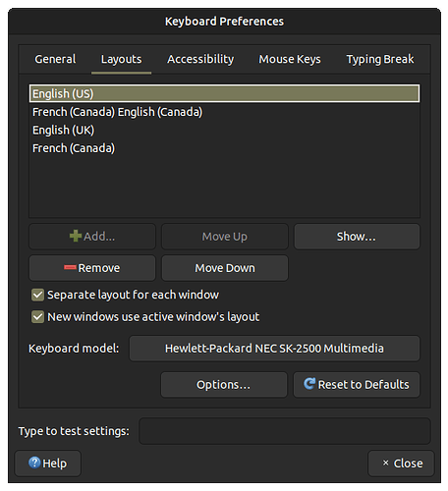448x491 pixels.
Task: Select the Layouts tab
Action: 121,59
